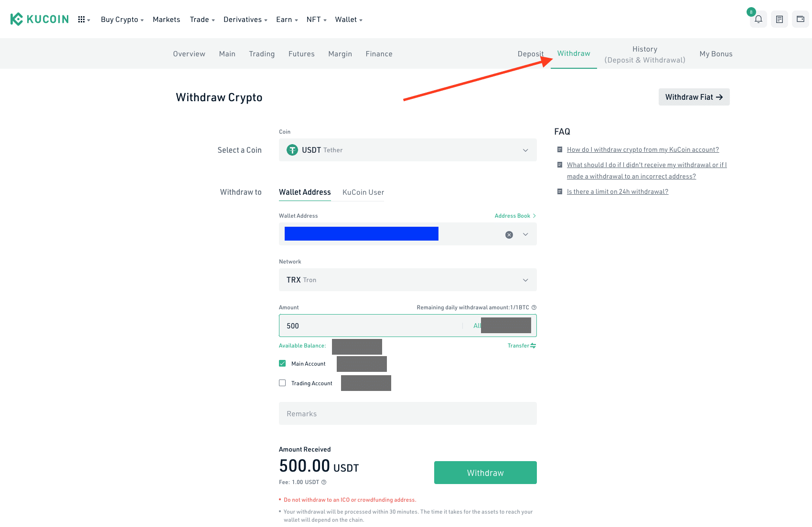Screen dimensions: 812x527
Task: Click into the Remarks field
Action: click(x=408, y=413)
